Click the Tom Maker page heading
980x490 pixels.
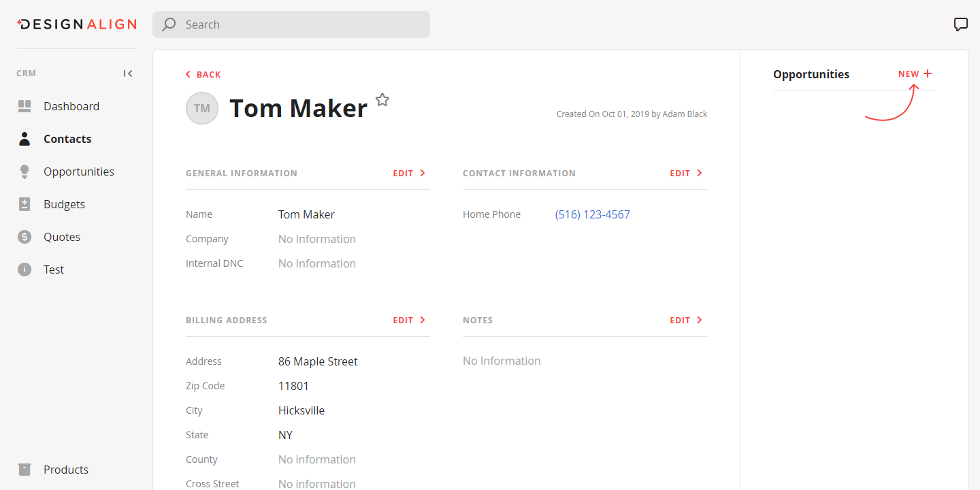pyautogui.click(x=298, y=108)
